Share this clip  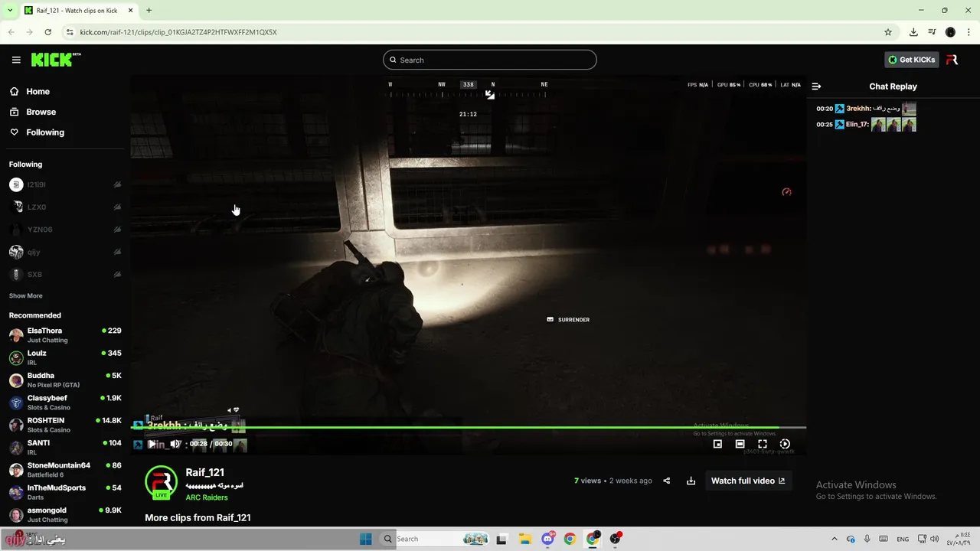pos(666,481)
